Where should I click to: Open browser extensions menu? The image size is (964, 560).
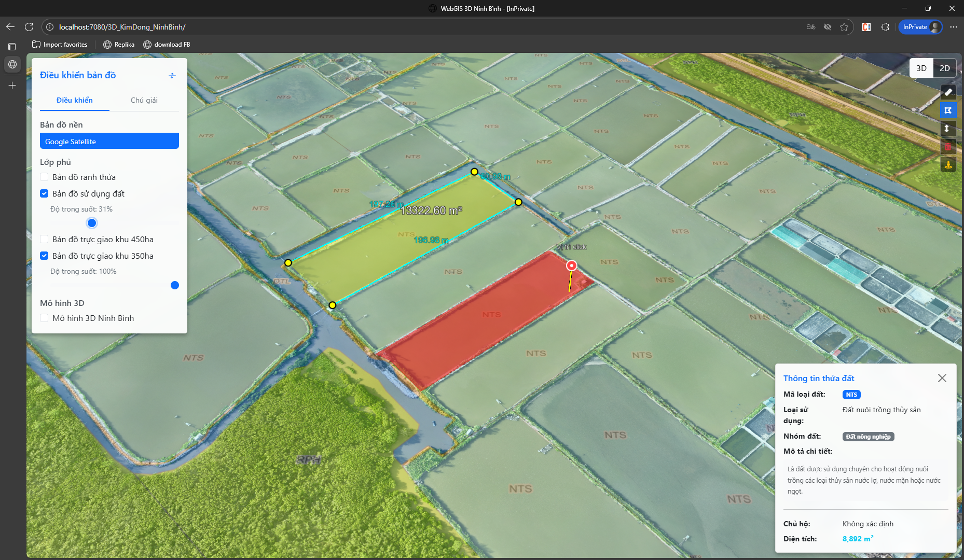pyautogui.click(x=885, y=27)
